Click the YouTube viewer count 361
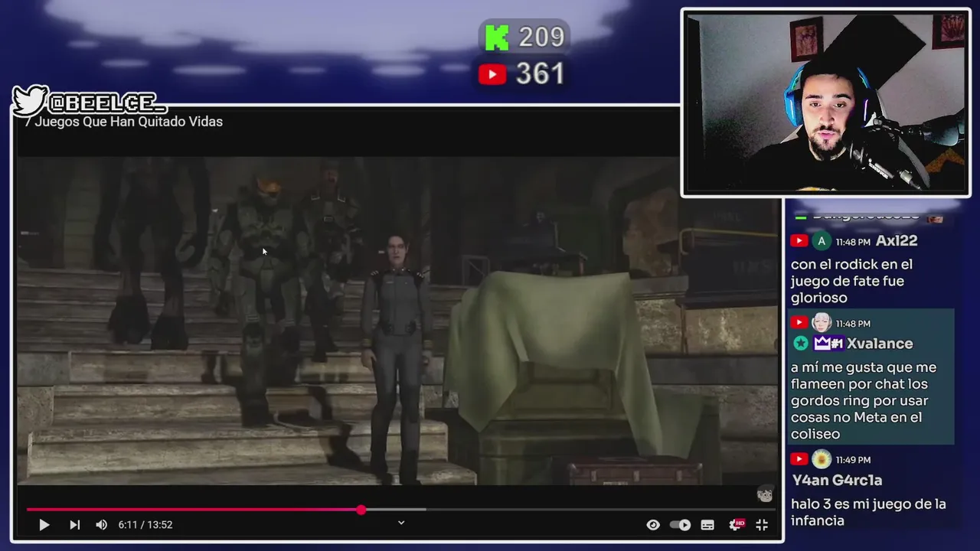Screen dimensions: 980x551 [540, 74]
